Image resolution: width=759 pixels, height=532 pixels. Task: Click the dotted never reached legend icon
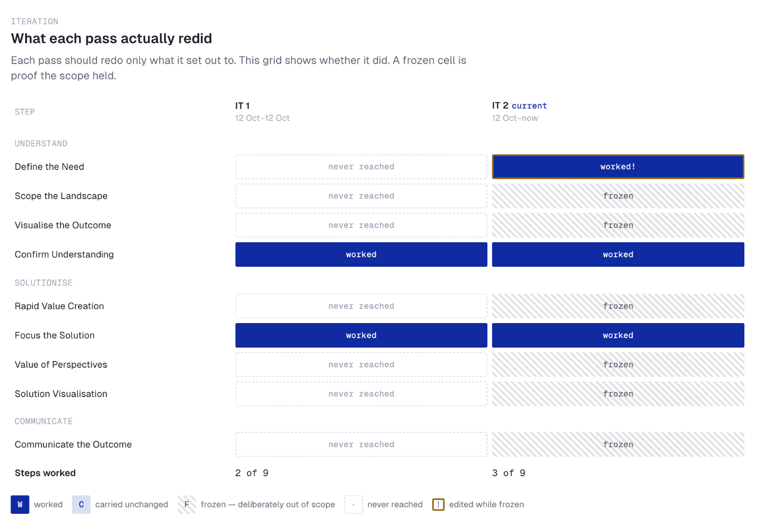(x=353, y=504)
